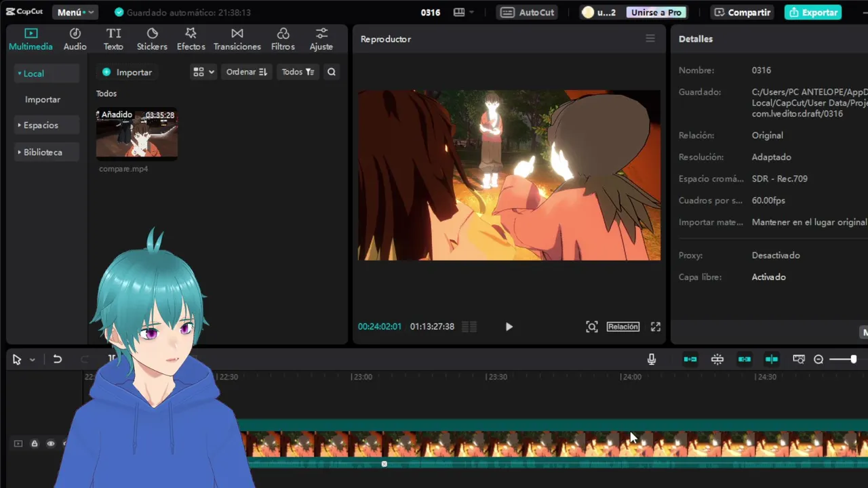Open the Filtros tab
Screen dimensions: 868x488
click(x=283, y=39)
